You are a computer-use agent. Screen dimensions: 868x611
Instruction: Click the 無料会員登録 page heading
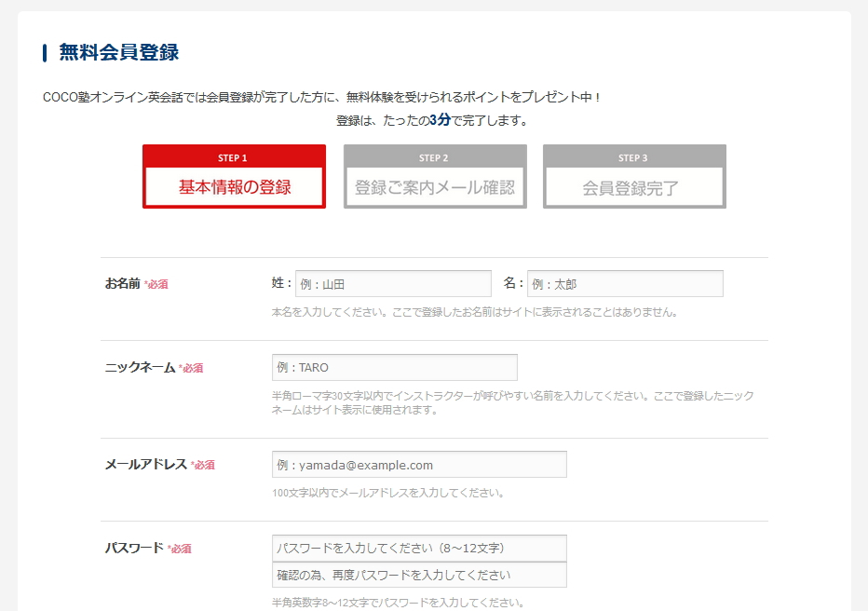click(x=118, y=52)
